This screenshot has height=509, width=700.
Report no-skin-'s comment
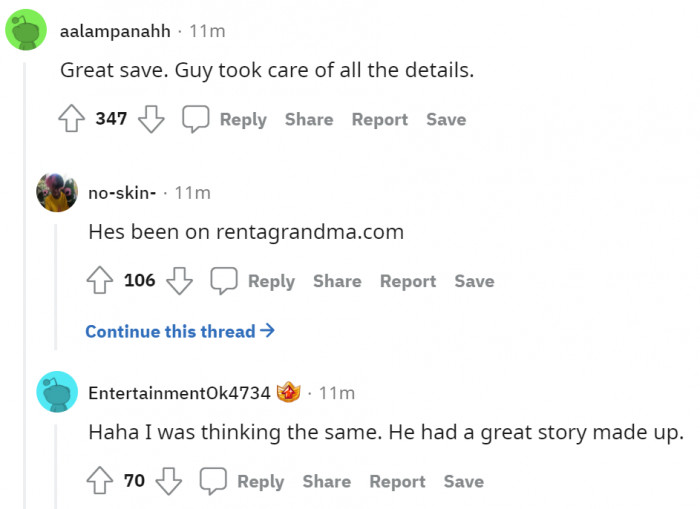408,281
